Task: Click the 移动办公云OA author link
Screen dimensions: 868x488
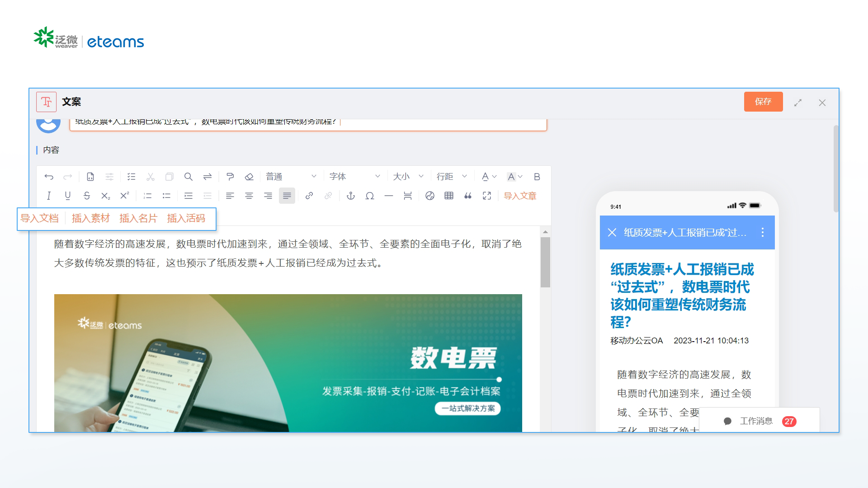Action: coord(636,341)
